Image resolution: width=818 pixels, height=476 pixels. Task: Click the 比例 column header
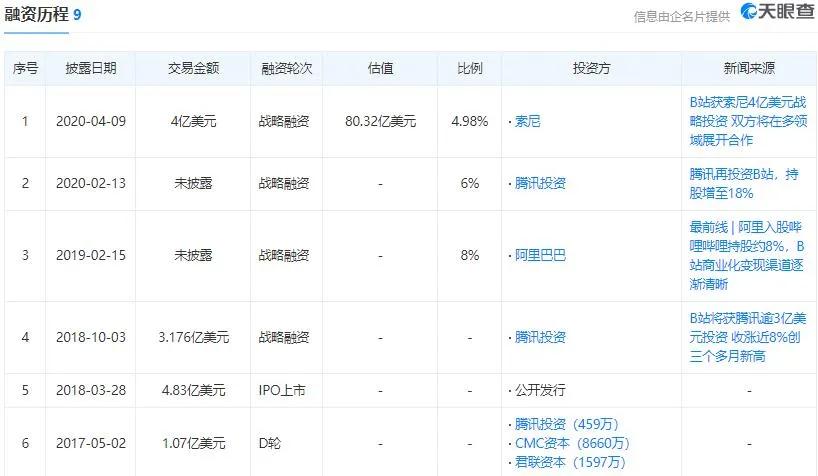click(470, 68)
